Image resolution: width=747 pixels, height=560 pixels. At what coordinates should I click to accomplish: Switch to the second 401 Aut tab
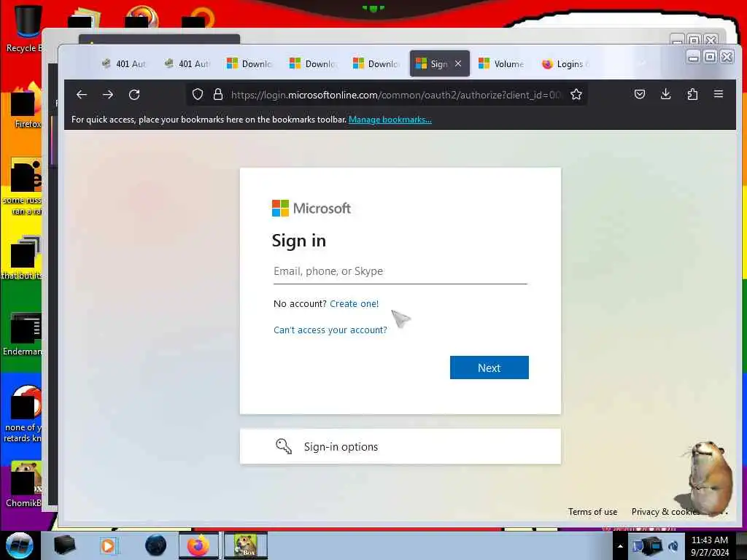pyautogui.click(x=187, y=64)
